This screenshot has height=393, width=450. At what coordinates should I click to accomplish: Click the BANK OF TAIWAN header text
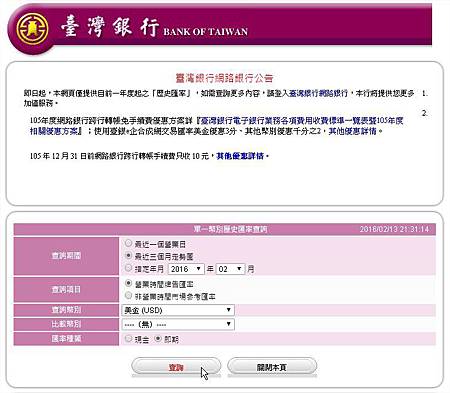pos(205,32)
